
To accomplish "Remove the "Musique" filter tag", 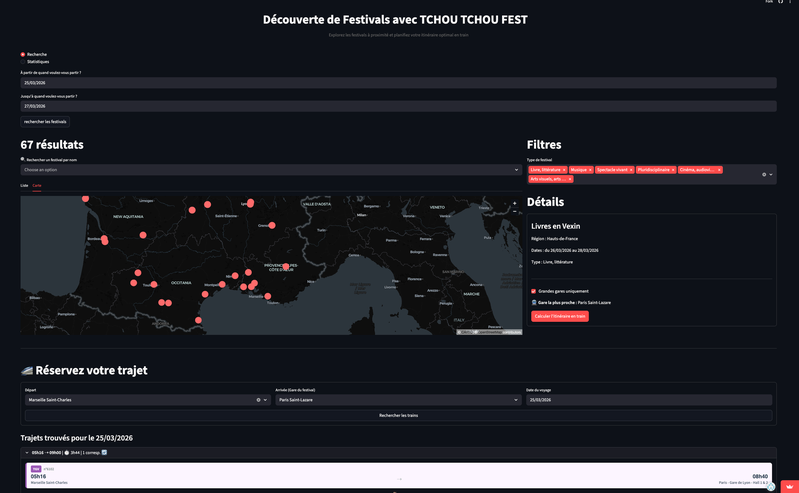I will [x=590, y=170].
